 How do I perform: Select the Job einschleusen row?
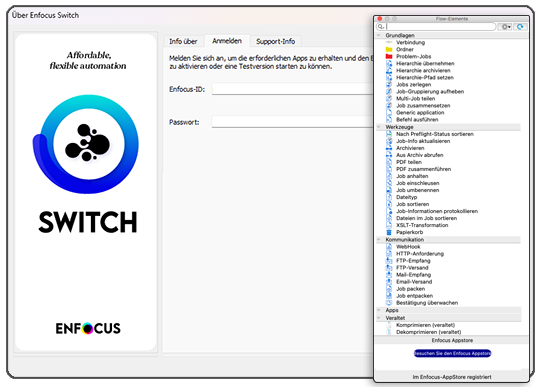point(448,183)
